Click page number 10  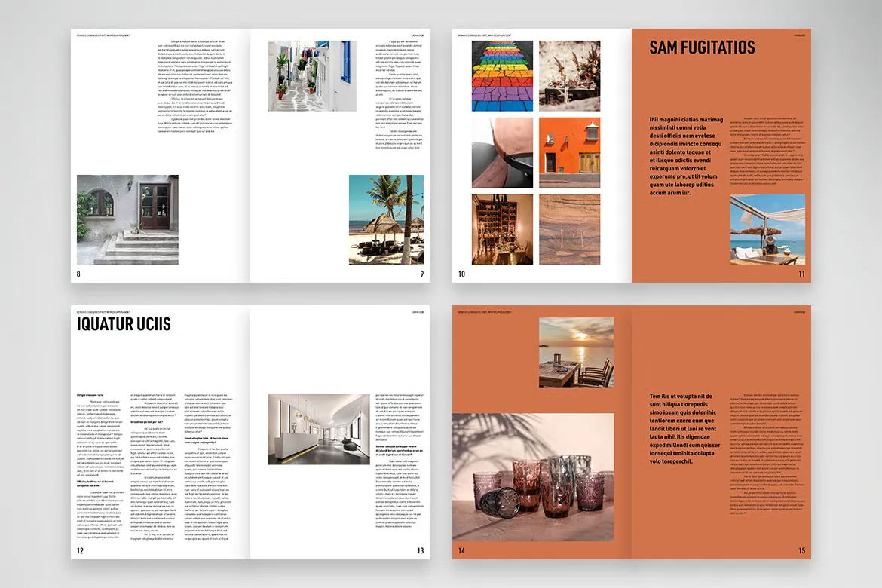click(x=461, y=274)
